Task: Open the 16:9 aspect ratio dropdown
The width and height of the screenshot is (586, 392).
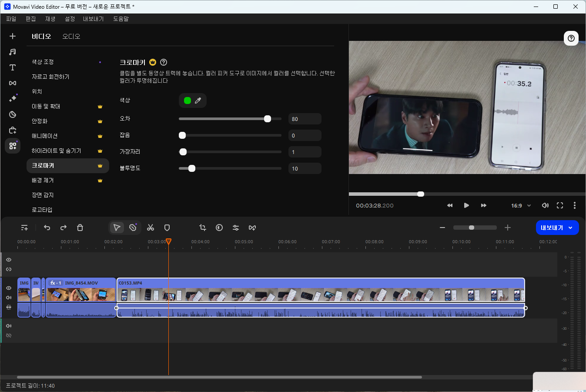Action: pyautogui.click(x=521, y=206)
